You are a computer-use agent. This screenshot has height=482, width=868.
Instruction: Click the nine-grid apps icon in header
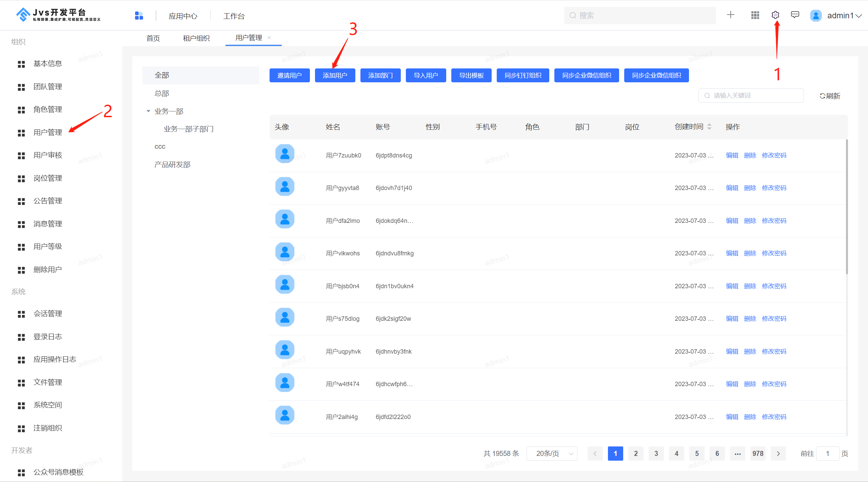pyautogui.click(x=755, y=15)
